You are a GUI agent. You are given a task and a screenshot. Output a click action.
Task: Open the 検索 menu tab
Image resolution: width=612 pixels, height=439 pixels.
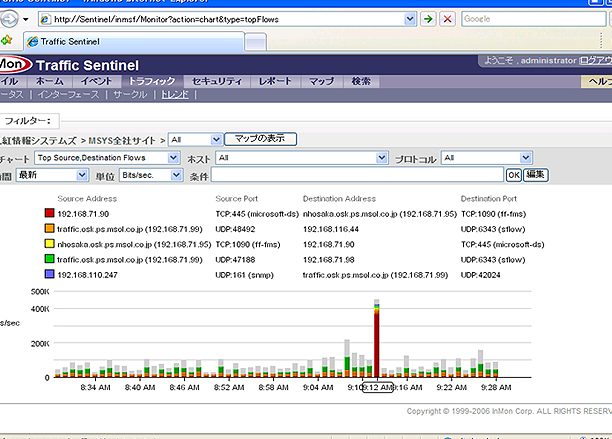pos(361,82)
